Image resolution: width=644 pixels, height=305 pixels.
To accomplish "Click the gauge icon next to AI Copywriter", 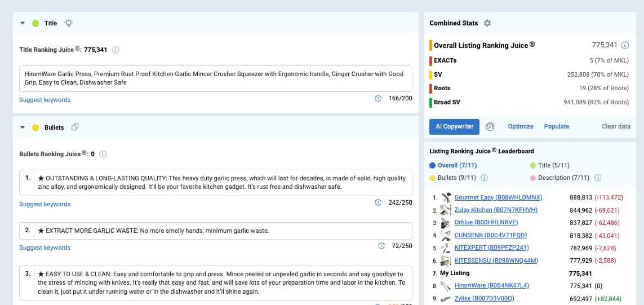I will (490, 127).
